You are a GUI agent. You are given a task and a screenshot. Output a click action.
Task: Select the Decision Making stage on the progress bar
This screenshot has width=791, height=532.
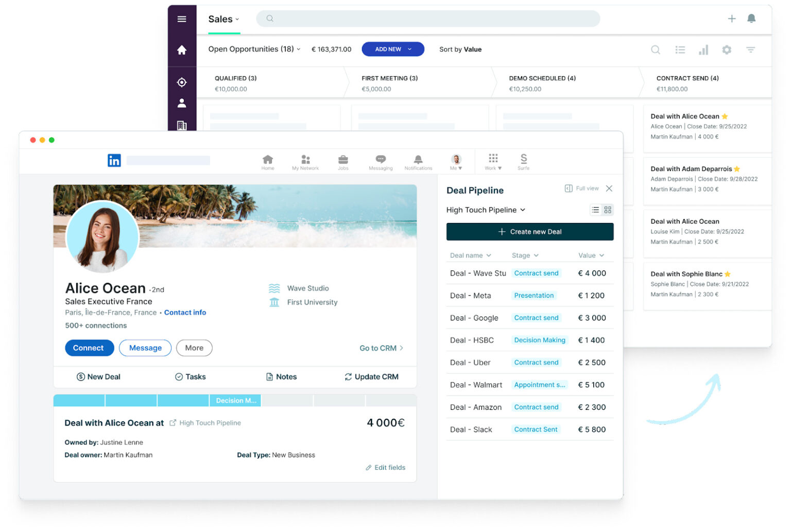(235, 400)
